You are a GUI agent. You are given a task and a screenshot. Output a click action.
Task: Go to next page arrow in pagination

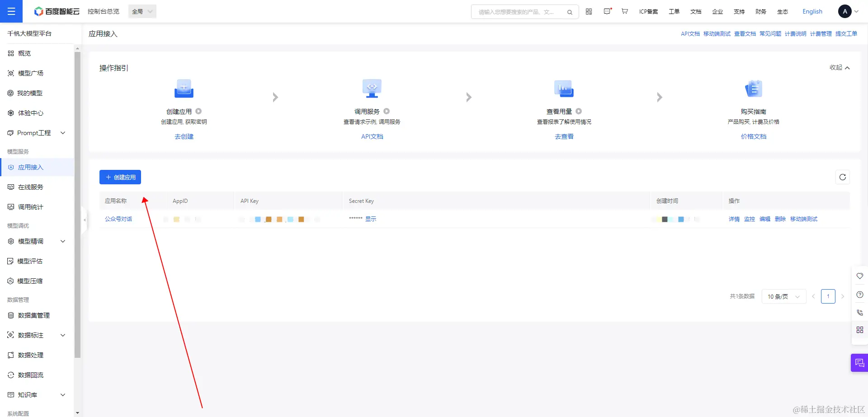click(843, 296)
